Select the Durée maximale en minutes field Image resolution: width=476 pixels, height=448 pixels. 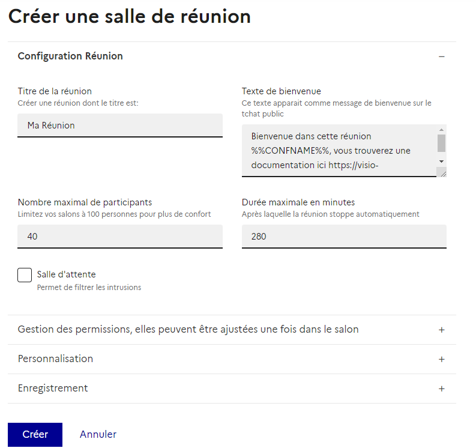coord(344,237)
